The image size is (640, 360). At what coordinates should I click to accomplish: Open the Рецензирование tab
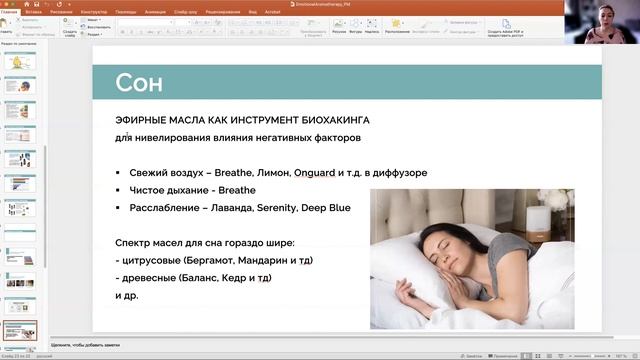[x=223, y=12]
